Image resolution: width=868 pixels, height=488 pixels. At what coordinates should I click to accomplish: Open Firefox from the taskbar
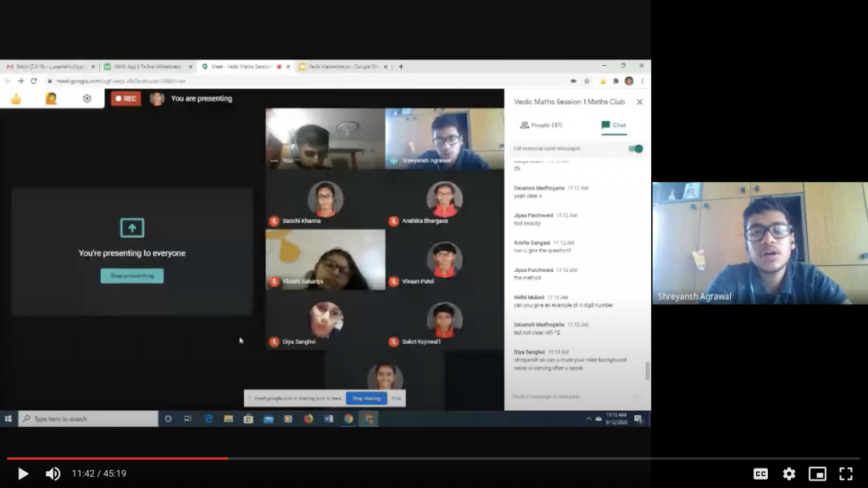click(x=309, y=419)
